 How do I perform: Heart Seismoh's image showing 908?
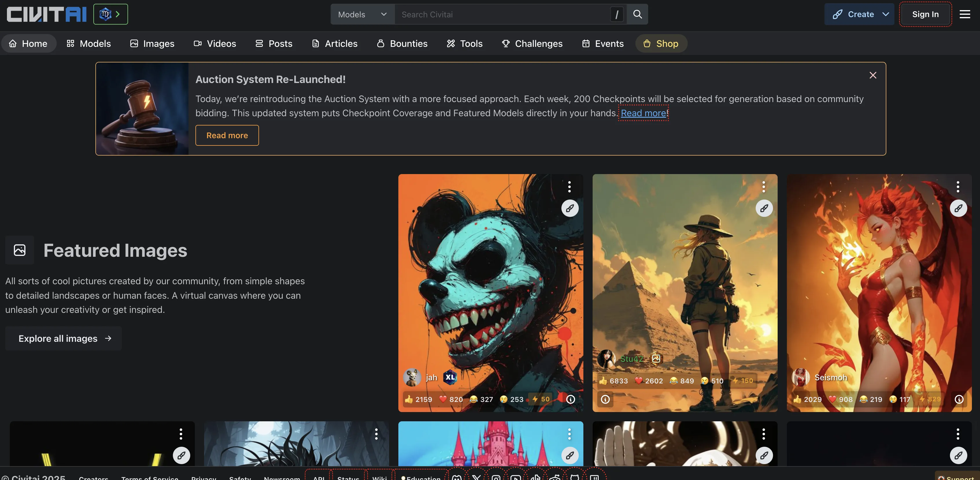[840, 399]
